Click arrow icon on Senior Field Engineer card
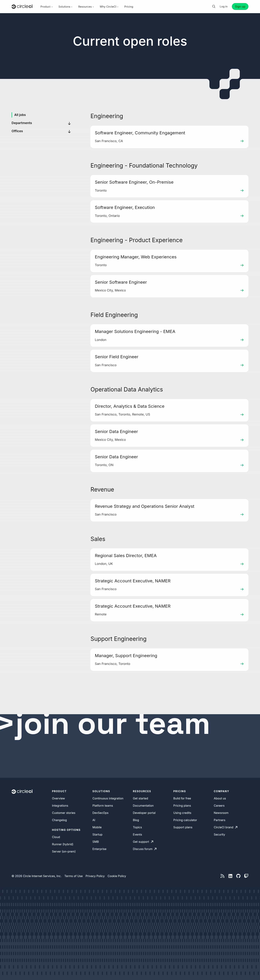Viewport: 260px width, 980px height. (242, 365)
